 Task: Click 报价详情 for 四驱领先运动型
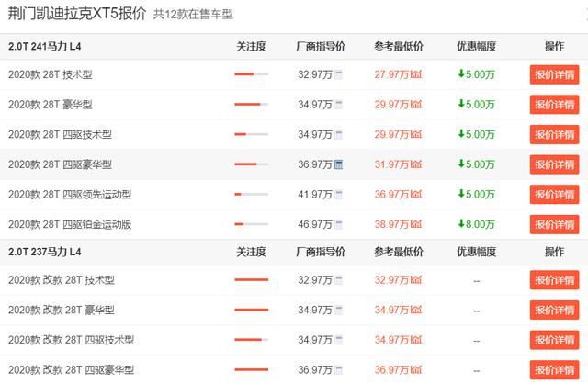[554, 195]
